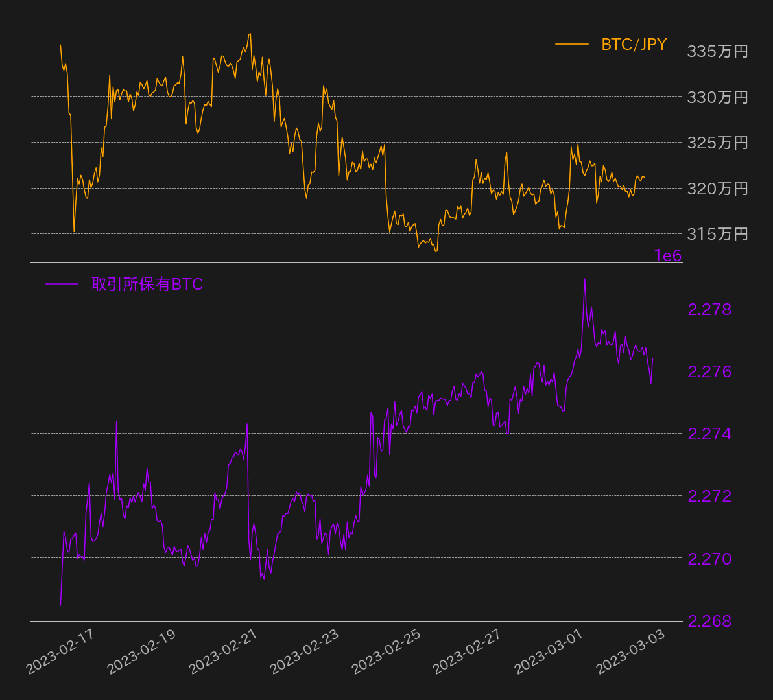Select the 2.278 purple axis tick label
This screenshot has height=700, width=773.
click(709, 309)
